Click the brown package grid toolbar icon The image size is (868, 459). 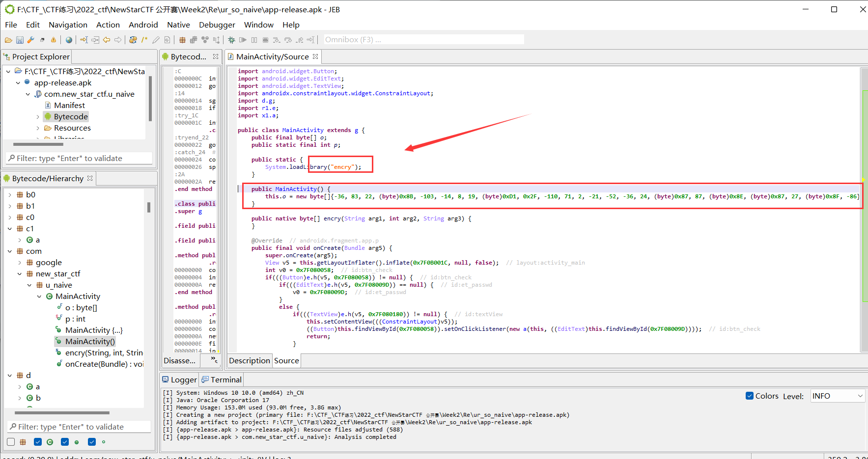coord(182,40)
